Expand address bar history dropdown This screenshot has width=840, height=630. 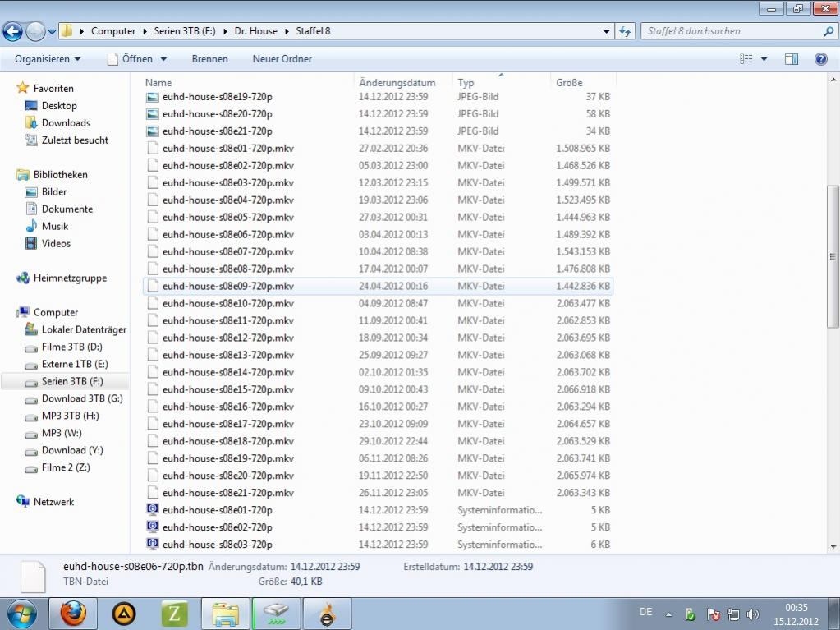(606, 31)
